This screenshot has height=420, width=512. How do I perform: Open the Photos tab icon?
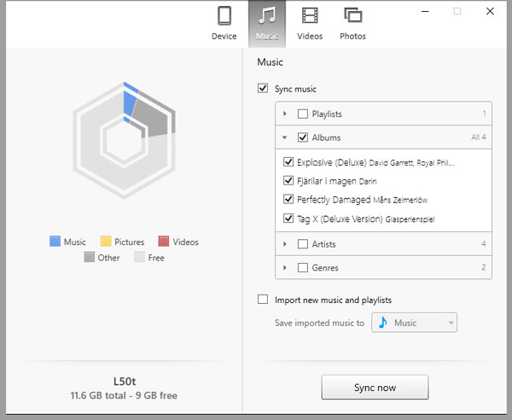(352, 16)
